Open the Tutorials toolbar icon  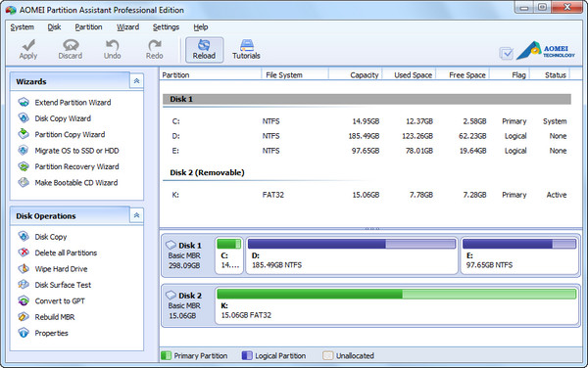pyautogui.click(x=246, y=45)
